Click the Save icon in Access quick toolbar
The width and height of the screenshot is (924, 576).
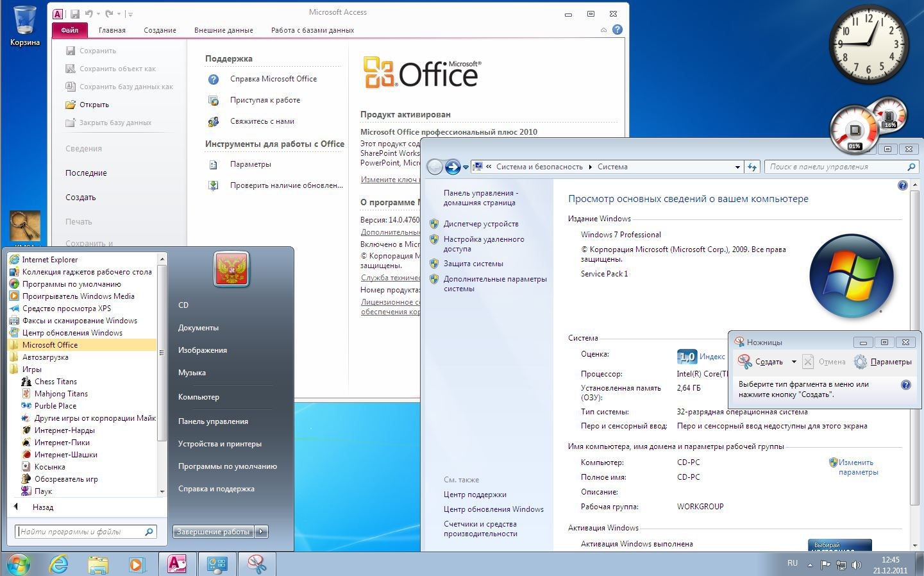tap(75, 13)
